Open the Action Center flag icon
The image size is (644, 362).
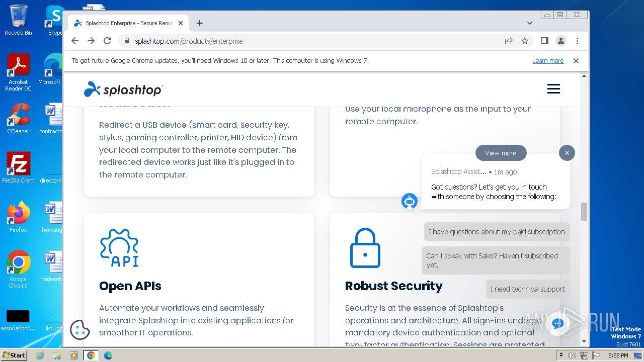[x=596, y=355]
